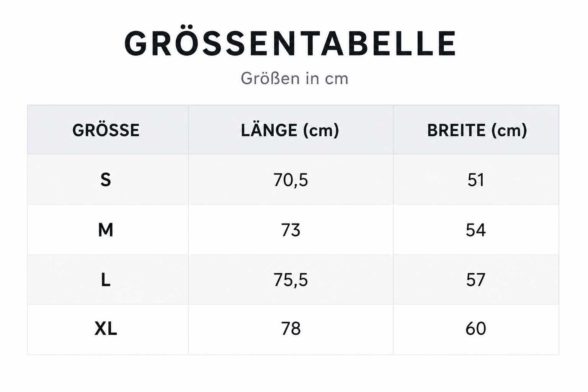Select the 'Größen in cm' subtitle
588x392 pixels.
coord(294,78)
